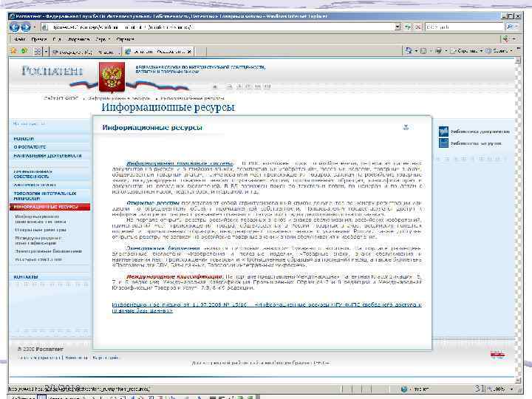Open the Файл menu
532x399 pixels.
20,39
